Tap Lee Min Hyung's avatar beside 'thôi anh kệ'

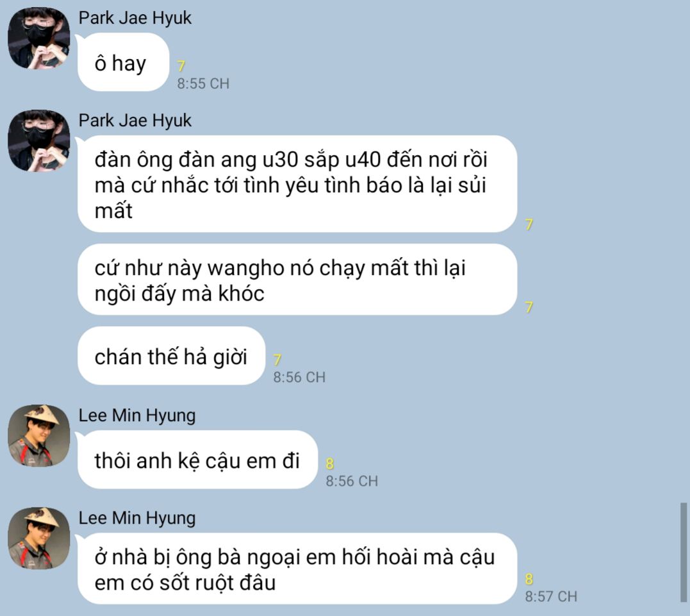38,435
